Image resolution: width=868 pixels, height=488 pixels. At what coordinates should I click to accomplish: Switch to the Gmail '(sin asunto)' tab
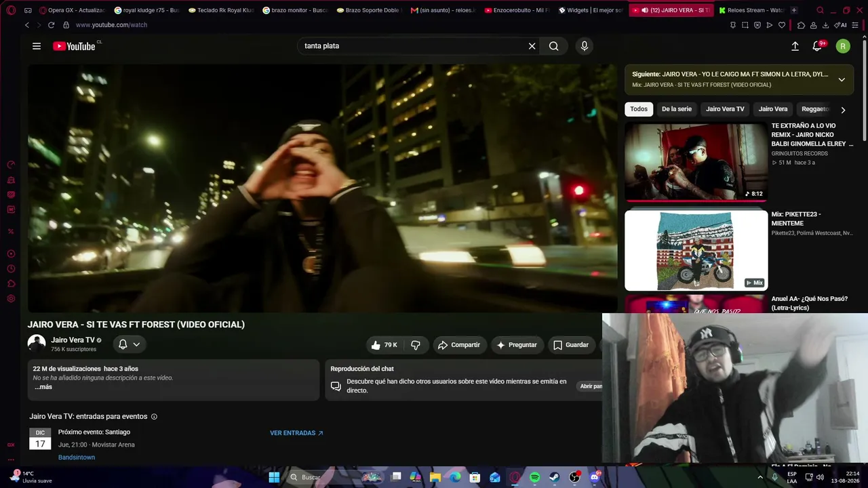(443, 10)
